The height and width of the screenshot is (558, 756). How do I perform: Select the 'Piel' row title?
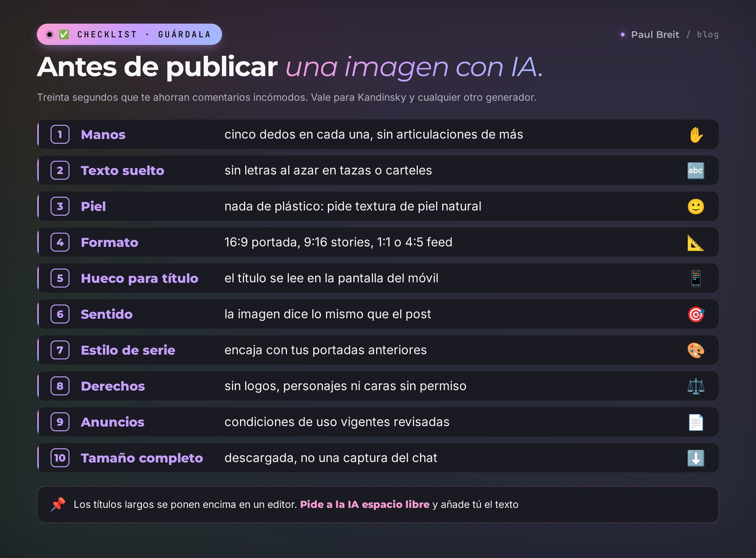[x=93, y=207]
